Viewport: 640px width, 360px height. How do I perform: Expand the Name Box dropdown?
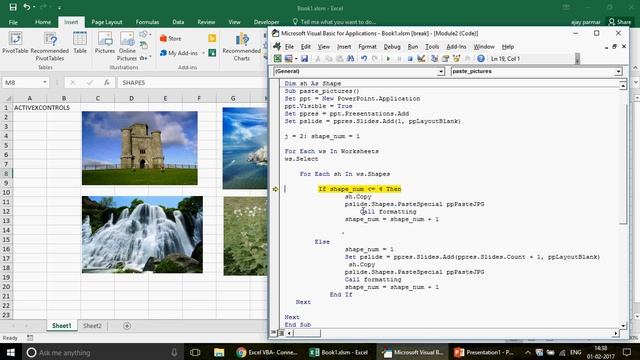(x=44, y=82)
